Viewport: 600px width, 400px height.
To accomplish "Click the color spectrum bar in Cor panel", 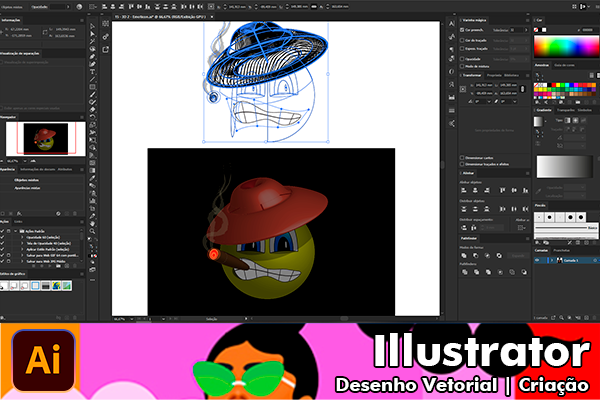I will [x=566, y=47].
